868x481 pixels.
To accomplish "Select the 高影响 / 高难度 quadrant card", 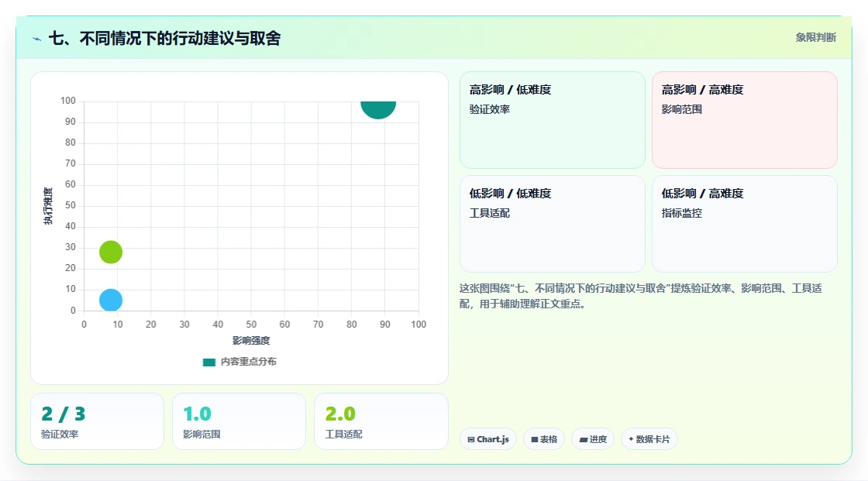I will click(x=745, y=119).
